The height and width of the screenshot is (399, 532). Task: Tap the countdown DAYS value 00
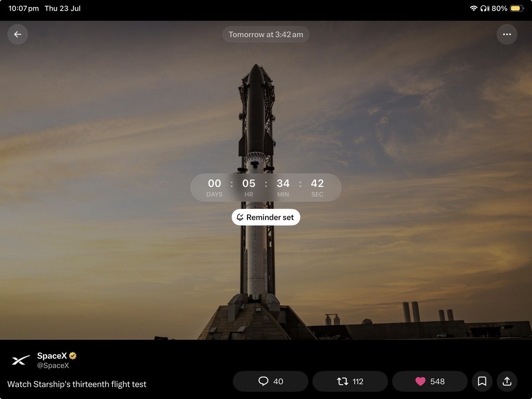point(215,183)
